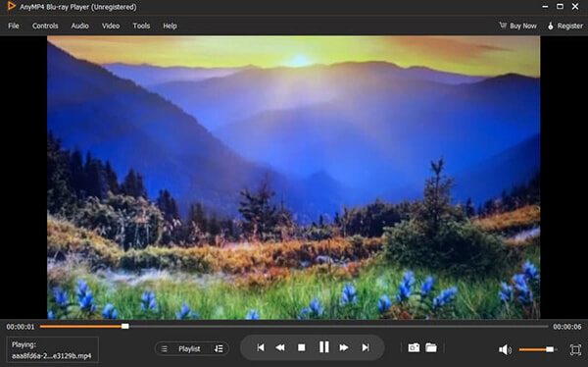Click the total duration 00:00:06
Image resolution: width=588 pixels, height=367 pixels.
pos(567,327)
